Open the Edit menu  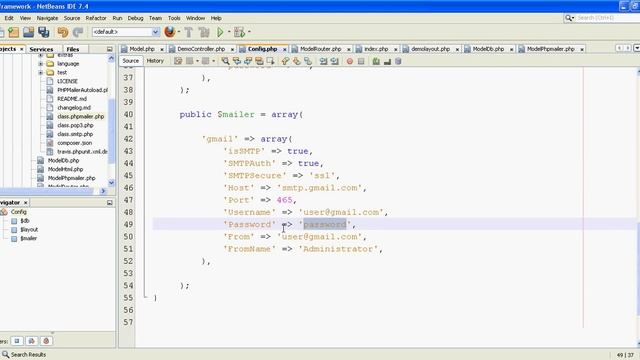(x=9, y=18)
